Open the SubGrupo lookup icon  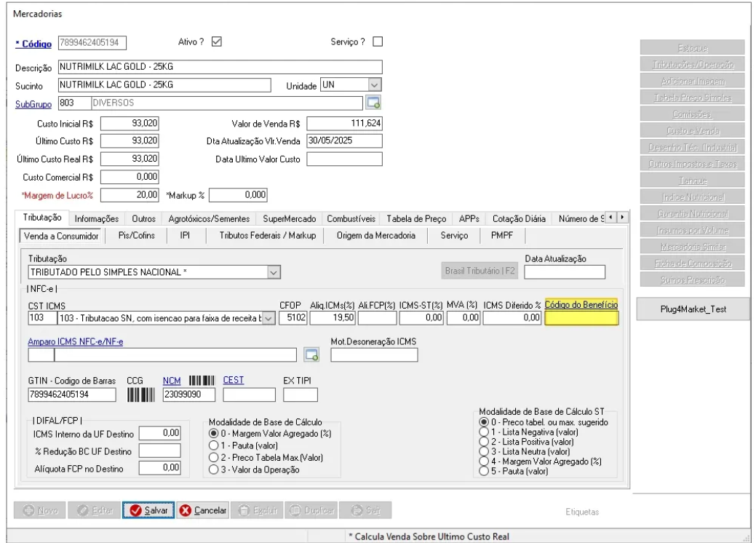coord(373,103)
